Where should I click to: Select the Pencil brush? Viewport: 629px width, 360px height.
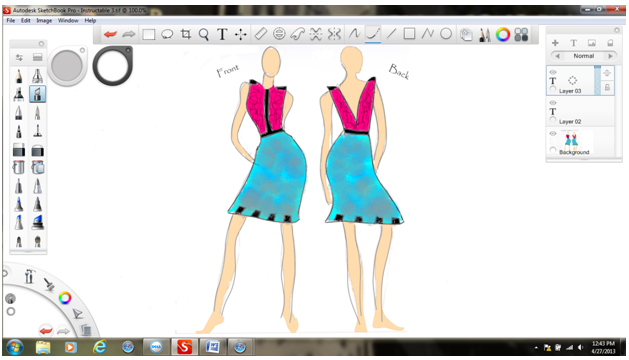click(x=19, y=76)
